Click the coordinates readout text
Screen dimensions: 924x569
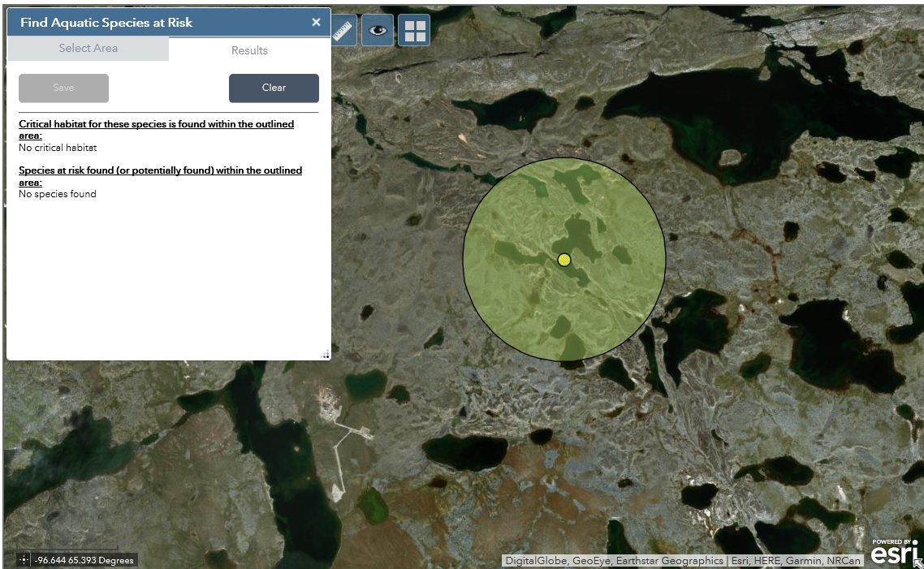[x=84, y=559]
